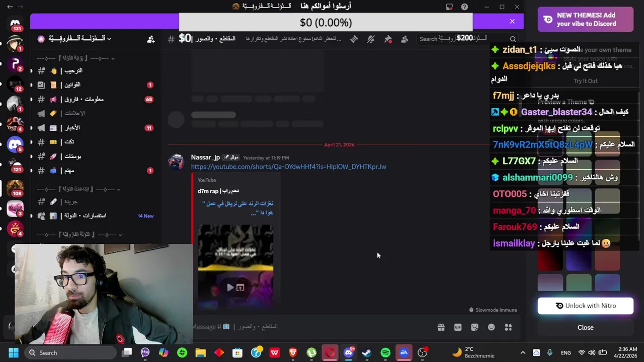Open the Spotify icon in taskbar
Viewport: 644px width, 362px height.
click(x=385, y=352)
